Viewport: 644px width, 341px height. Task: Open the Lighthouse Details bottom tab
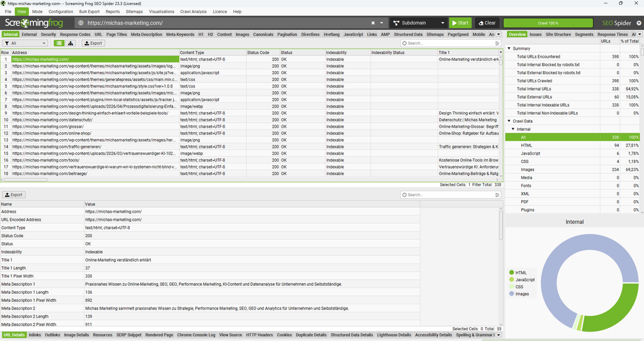(394, 335)
